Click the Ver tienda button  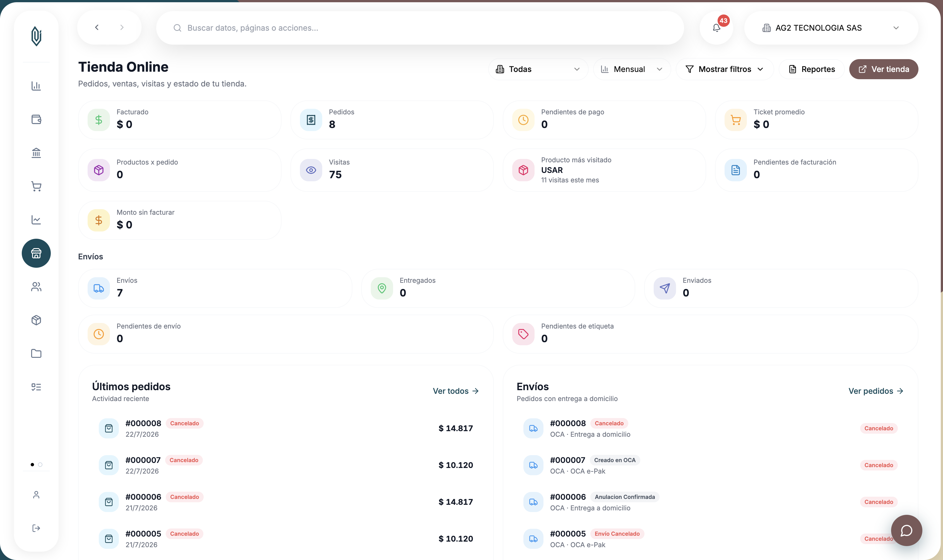click(x=883, y=69)
